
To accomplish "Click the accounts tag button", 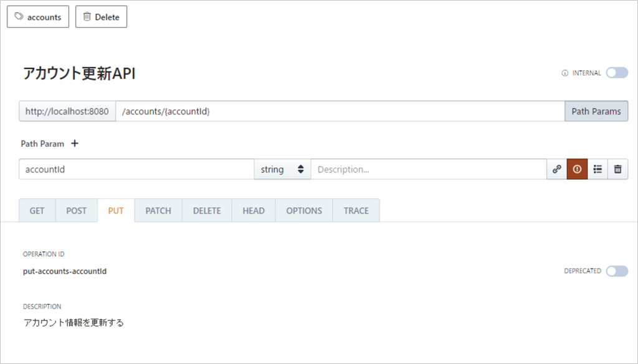I will (x=38, y=17).
